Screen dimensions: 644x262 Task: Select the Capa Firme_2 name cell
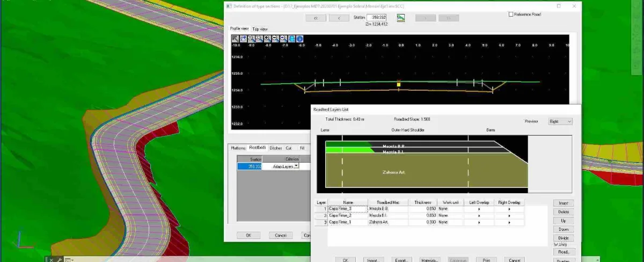point(348,215)
